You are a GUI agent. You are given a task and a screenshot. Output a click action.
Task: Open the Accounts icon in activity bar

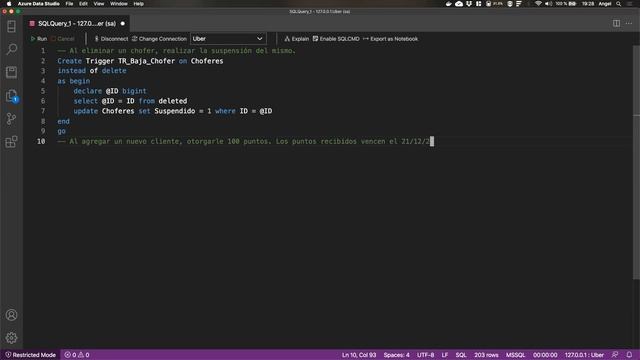(11, 315)
